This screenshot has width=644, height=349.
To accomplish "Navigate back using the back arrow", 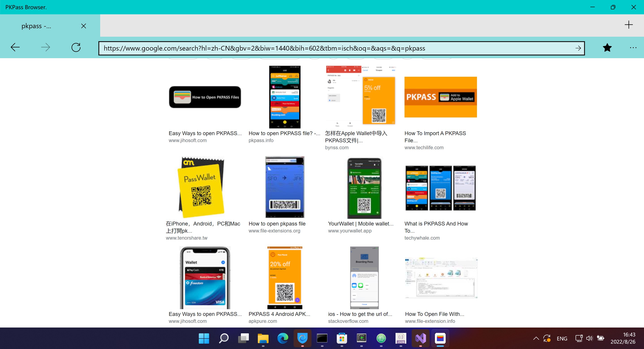I will pos(15,47).
